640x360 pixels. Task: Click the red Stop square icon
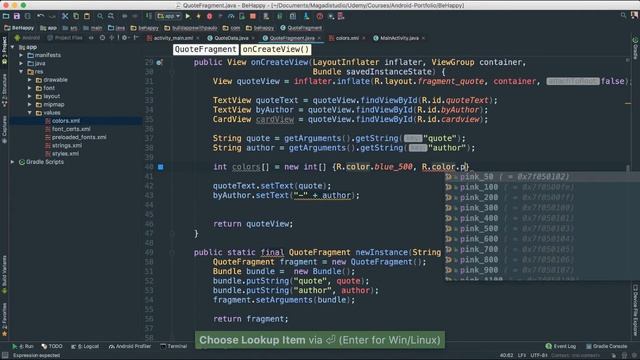[x=253, y=16]
